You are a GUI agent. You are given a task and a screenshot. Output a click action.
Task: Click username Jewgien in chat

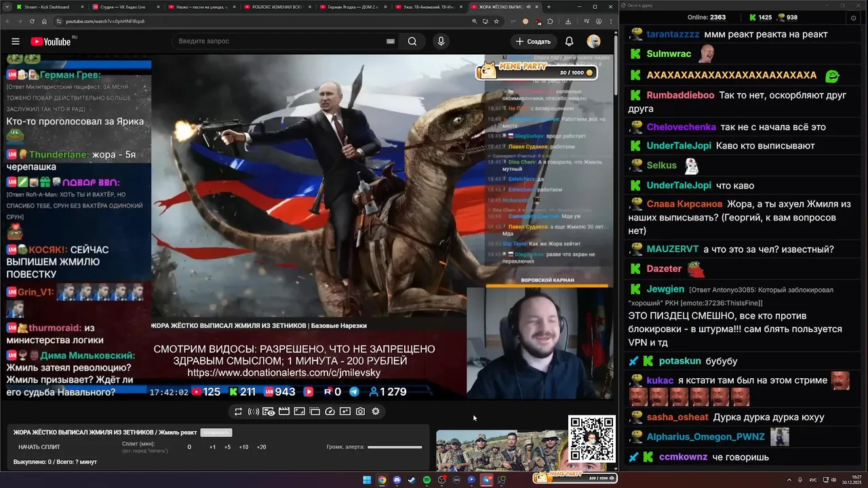pyautogui.click(x=666, y=289)
